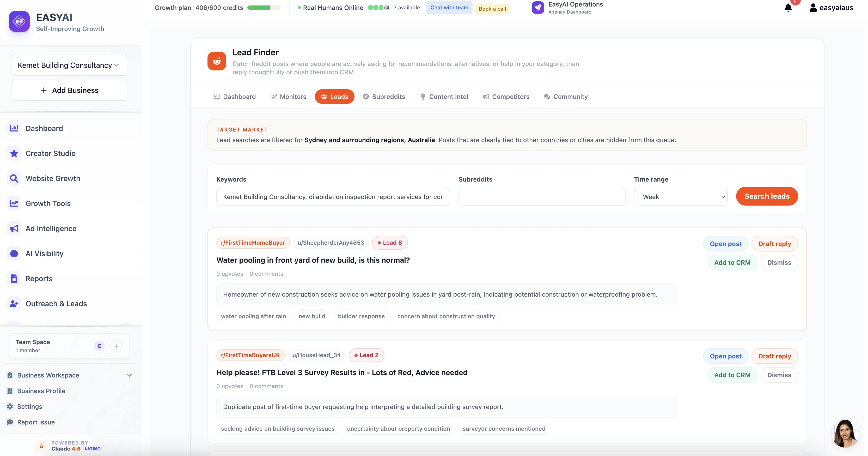Switch to the Subreddits tab
The width and height of the screenshot is (868, 456).
point(384,97)
